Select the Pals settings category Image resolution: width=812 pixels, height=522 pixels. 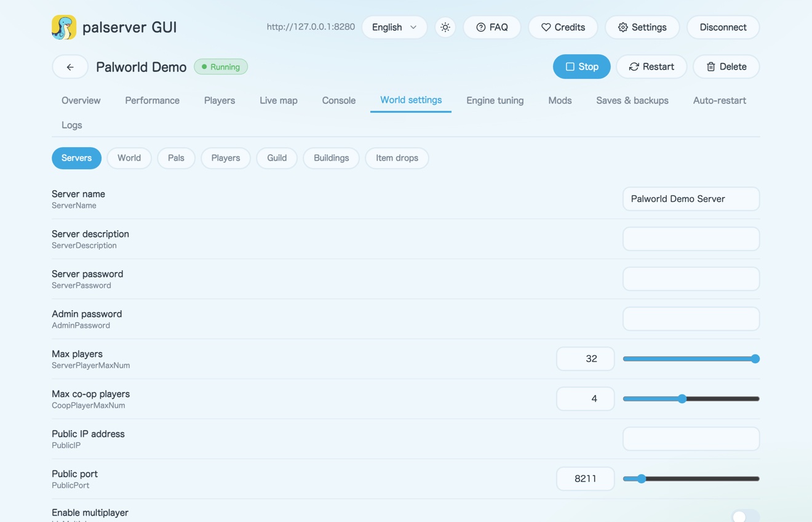click(176, 158)
